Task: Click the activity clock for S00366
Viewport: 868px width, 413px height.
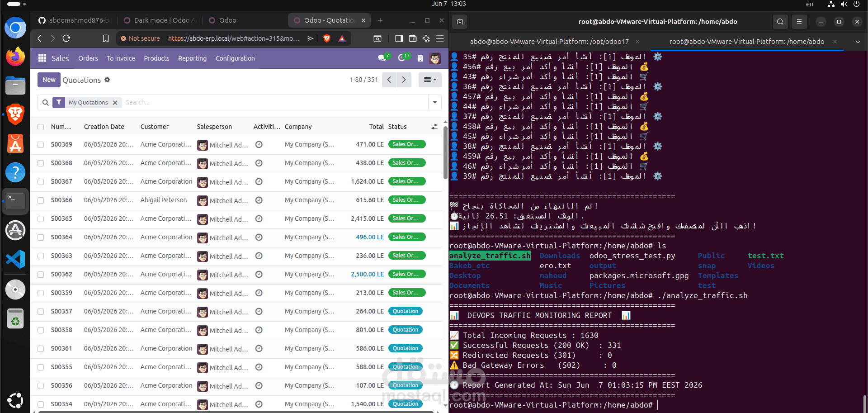Action: [x=259, y=200]
